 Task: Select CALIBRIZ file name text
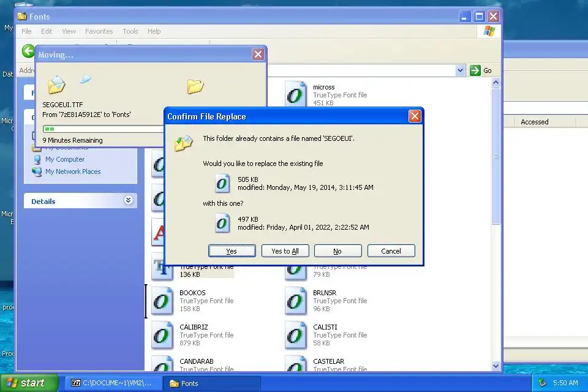pyautogui.click(x=194, y=327)
